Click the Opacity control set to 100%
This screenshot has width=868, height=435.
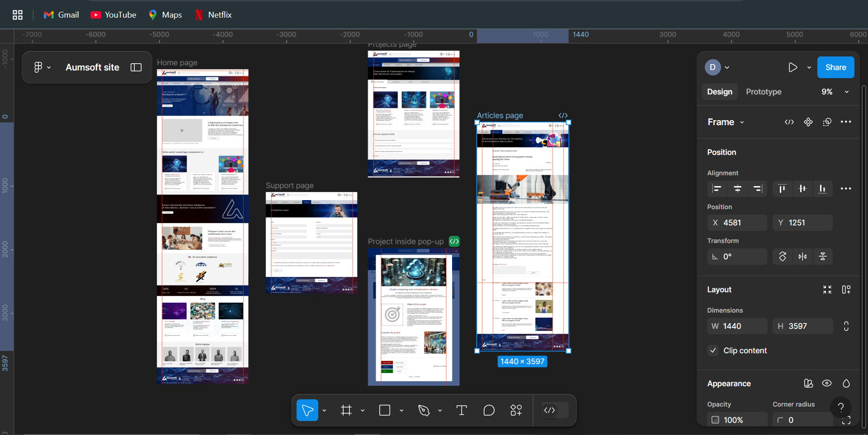tap(737, 420)
